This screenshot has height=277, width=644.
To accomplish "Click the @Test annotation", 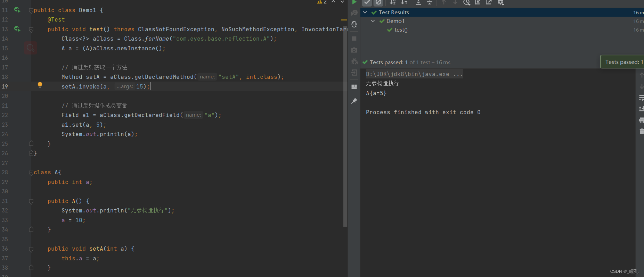I will tap(56, 20).
